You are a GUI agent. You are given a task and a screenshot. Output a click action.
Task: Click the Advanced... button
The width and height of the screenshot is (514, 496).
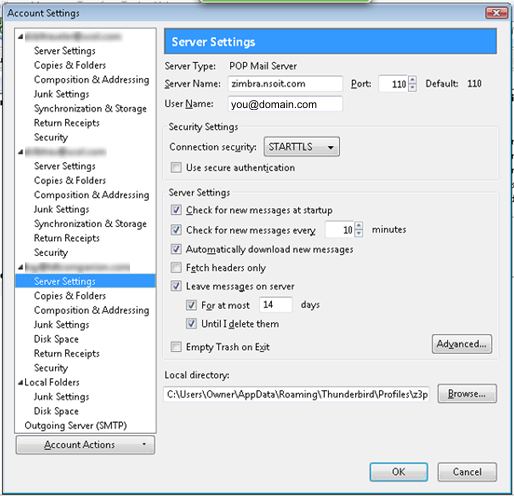[x=462, y=344]
